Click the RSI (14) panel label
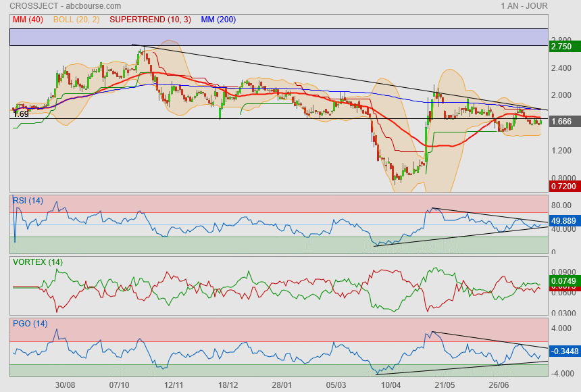Screen dimensions: 581x392 (28, 201)
